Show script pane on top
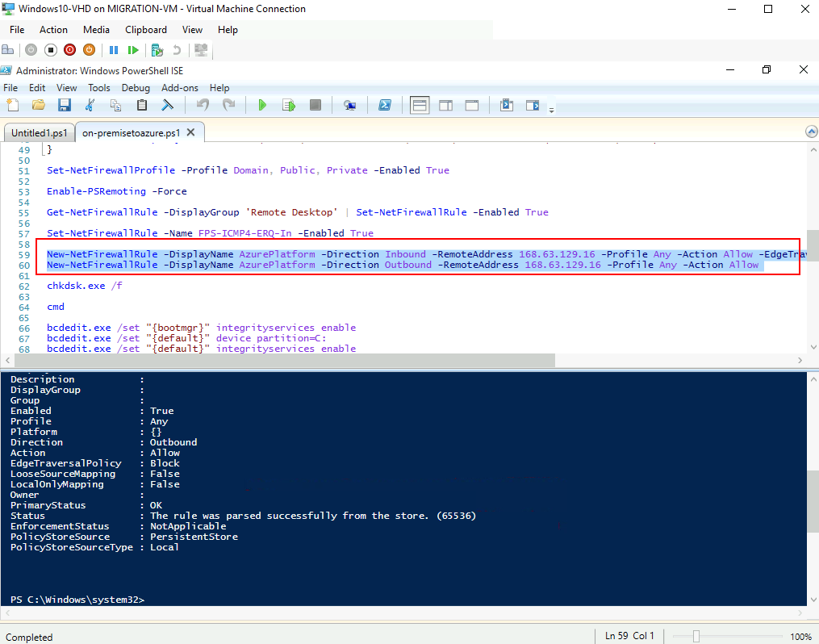 [420, 105]
